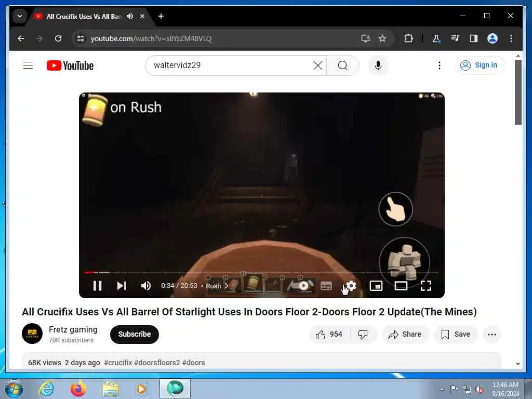Skip to the next video
This screenshot has height=399, width=532.
pos(122,286)
